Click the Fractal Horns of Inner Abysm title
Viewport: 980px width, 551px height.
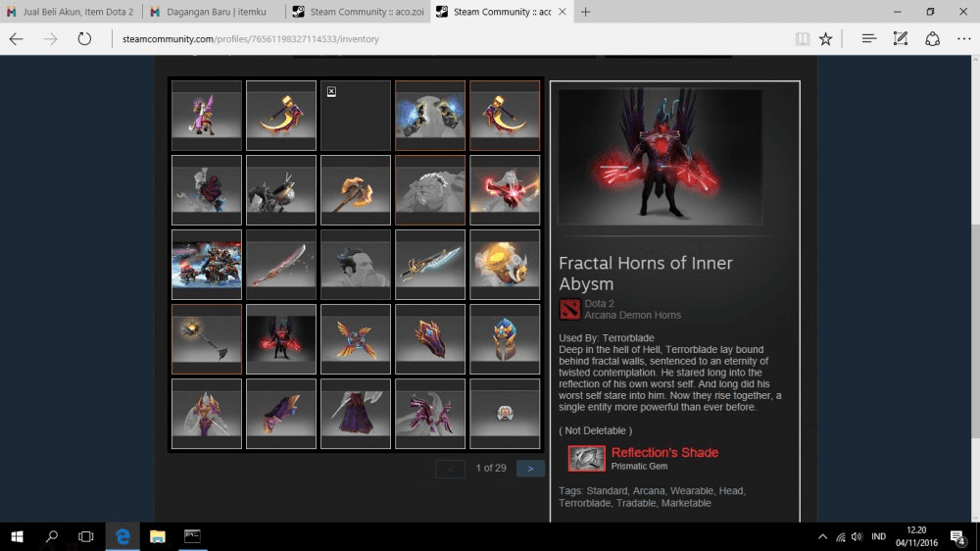click(646, 274)
